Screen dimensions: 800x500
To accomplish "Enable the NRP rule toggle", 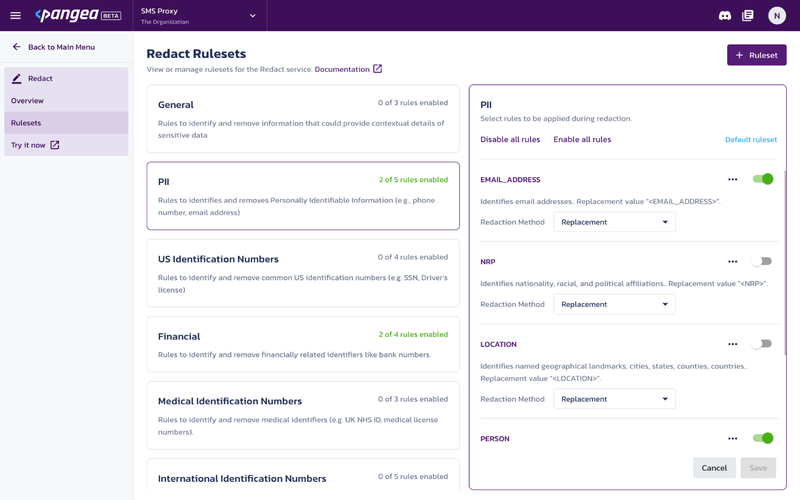I will [763, 262].
